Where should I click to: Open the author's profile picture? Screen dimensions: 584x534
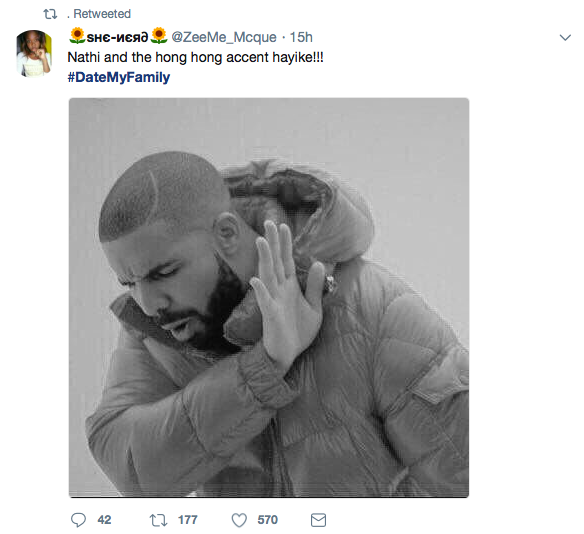[34, 54]
